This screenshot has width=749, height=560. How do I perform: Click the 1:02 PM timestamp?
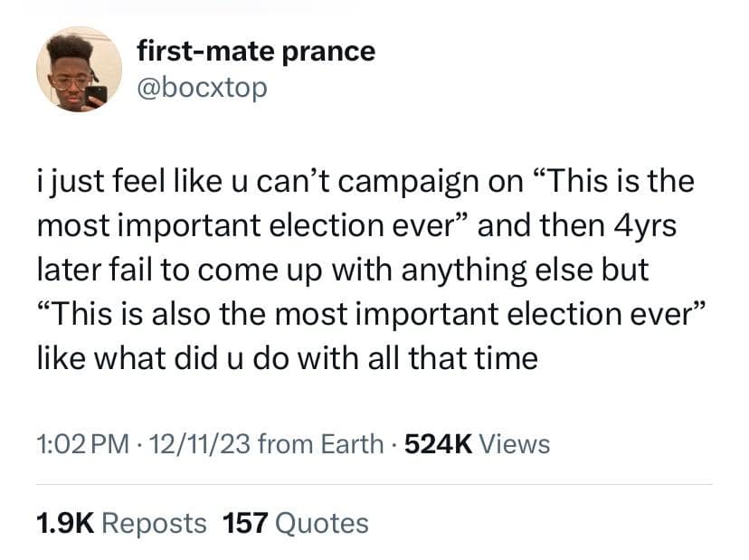click(x=77, y=444)
